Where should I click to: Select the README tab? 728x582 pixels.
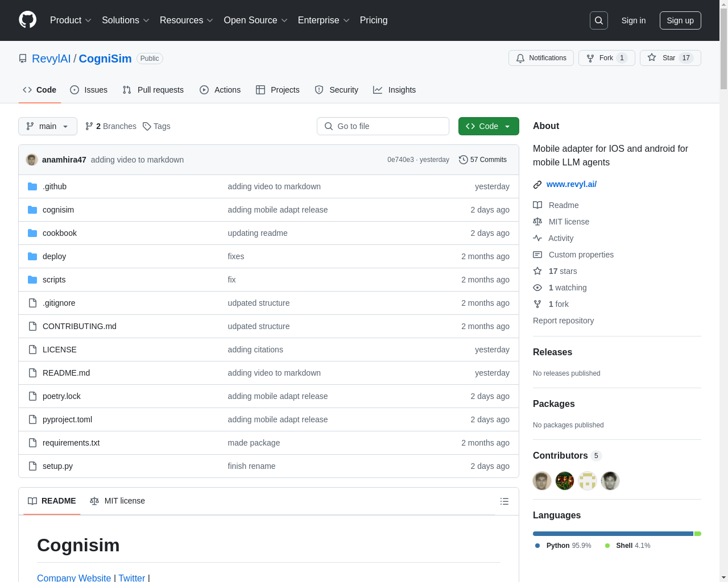[52, 501]
